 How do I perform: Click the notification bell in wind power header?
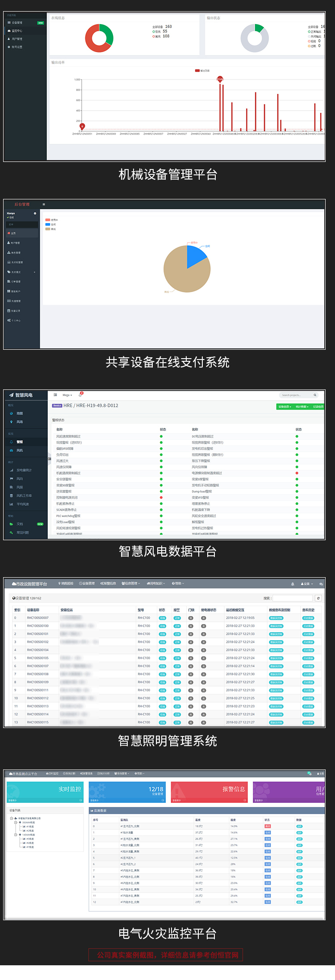tap(80, 395)
